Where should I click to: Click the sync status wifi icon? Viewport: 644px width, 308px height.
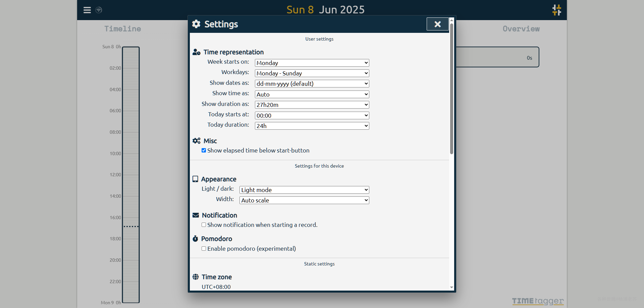(99, 10)
